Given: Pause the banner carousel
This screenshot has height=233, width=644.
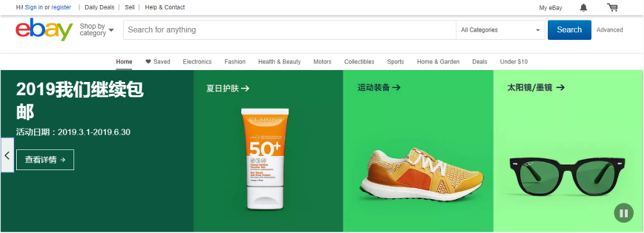Looking at the screenshot, I should pos(623,212).
